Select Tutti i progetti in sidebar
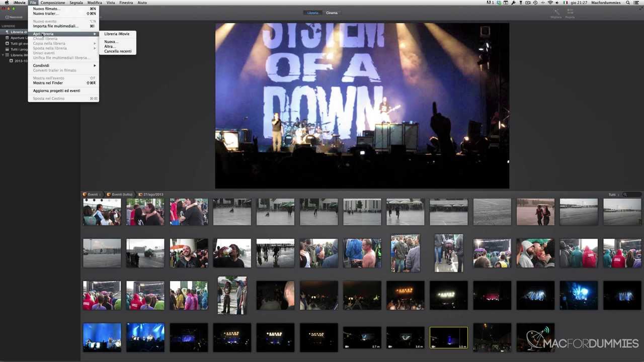 click(x=19, y=49)
